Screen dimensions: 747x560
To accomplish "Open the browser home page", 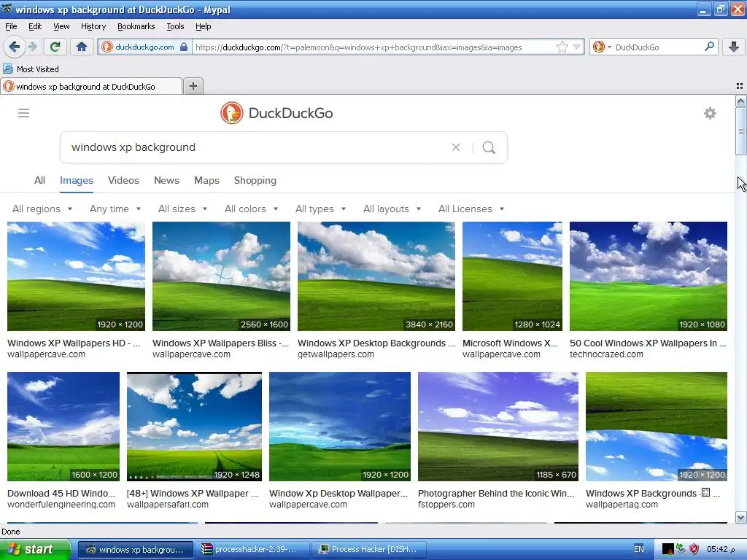I will coord(82,47).
